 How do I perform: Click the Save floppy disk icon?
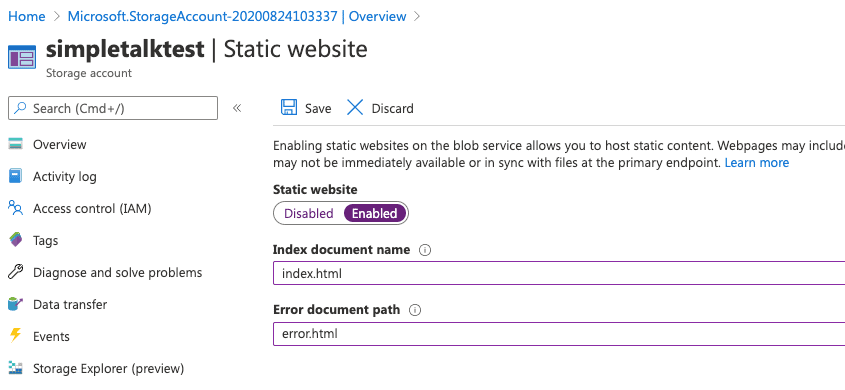click(x=289, y=108)
